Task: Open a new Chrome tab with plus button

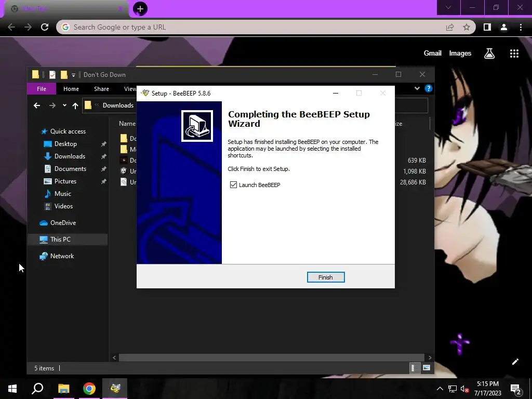Action: [140, 9]
